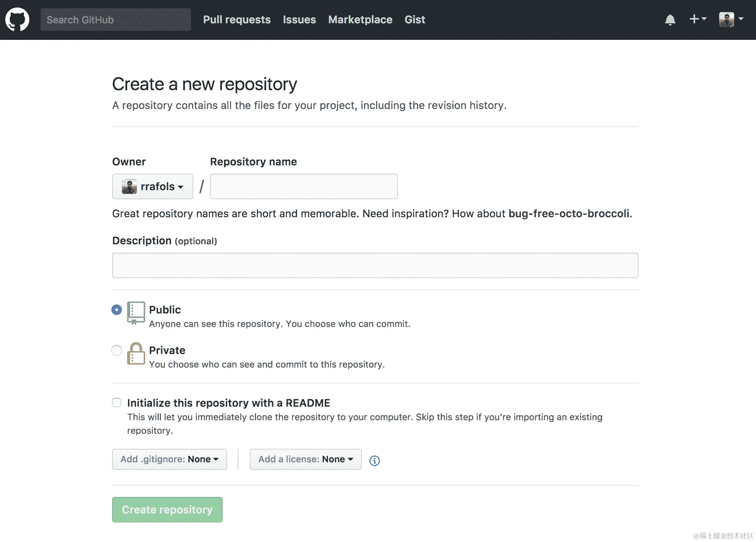Click the GitHub Octocat logo
The width and height of the screenshot is (756, 542).
click(x=17, y=20)
